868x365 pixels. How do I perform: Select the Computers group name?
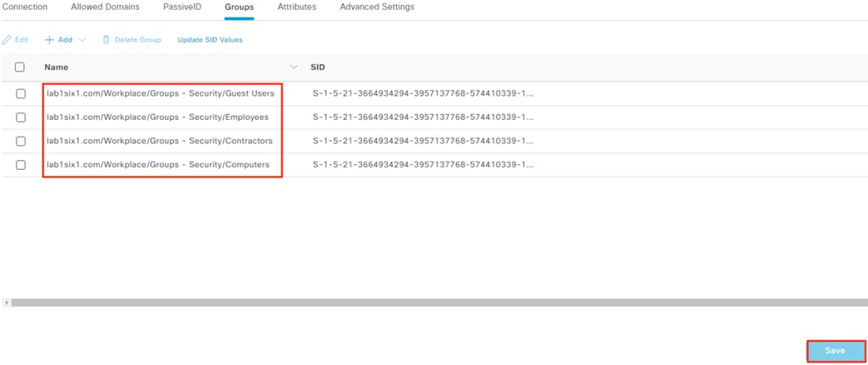[x=158, y=165]
